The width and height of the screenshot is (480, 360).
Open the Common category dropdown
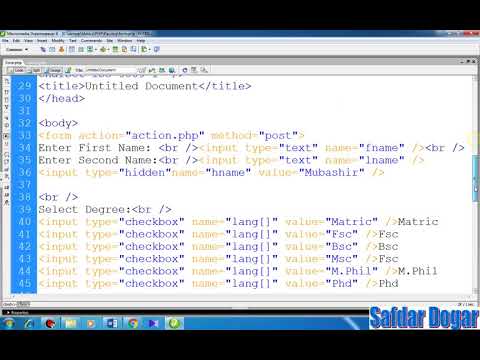(17, 50)
